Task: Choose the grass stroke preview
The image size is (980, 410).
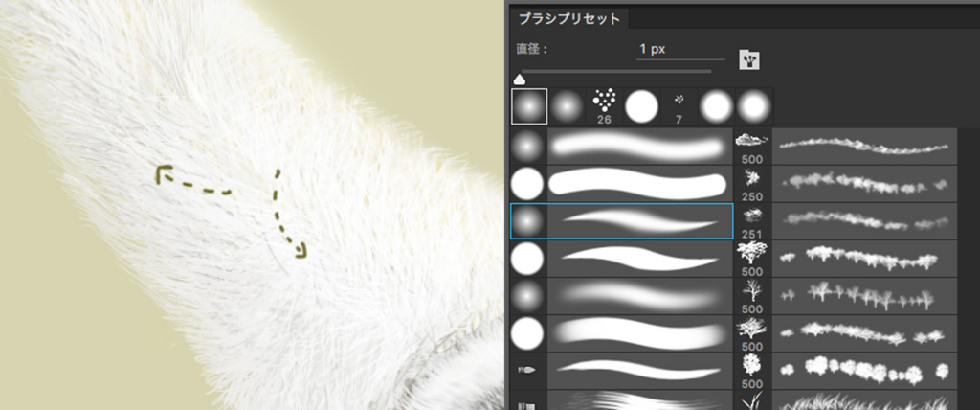Action: point(864,400)
